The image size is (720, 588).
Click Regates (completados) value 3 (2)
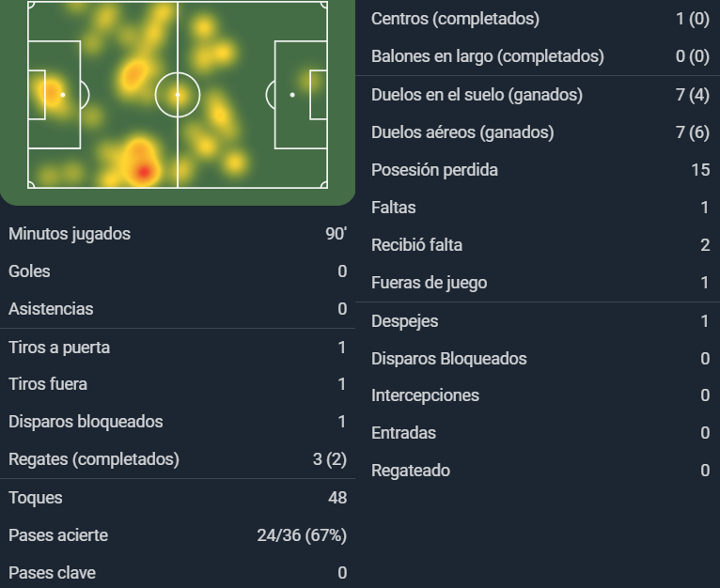(x=330, y=459)
